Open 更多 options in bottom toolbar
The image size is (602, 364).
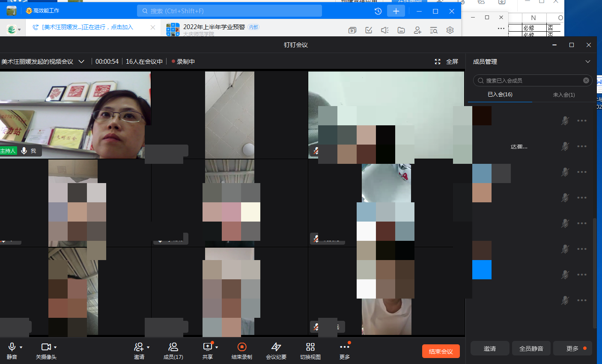(344, 347)
